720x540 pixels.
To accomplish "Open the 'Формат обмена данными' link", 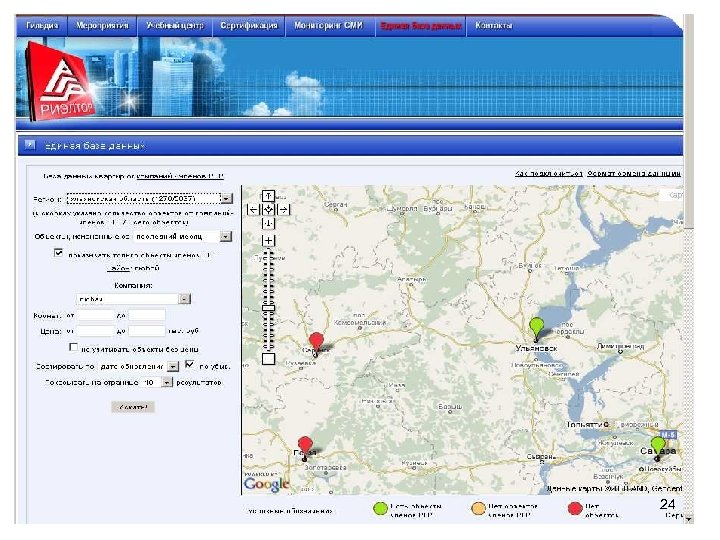I will click(x=634, y=174).
